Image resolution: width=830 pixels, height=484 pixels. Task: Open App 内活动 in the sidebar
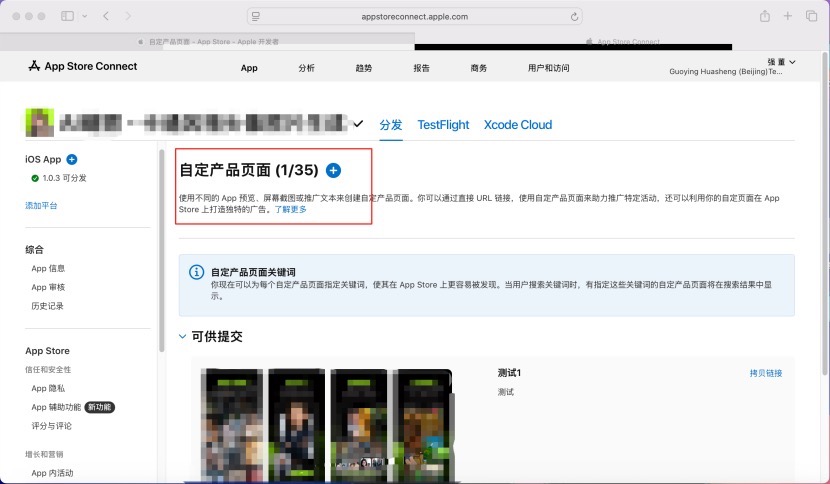(52, 473)
